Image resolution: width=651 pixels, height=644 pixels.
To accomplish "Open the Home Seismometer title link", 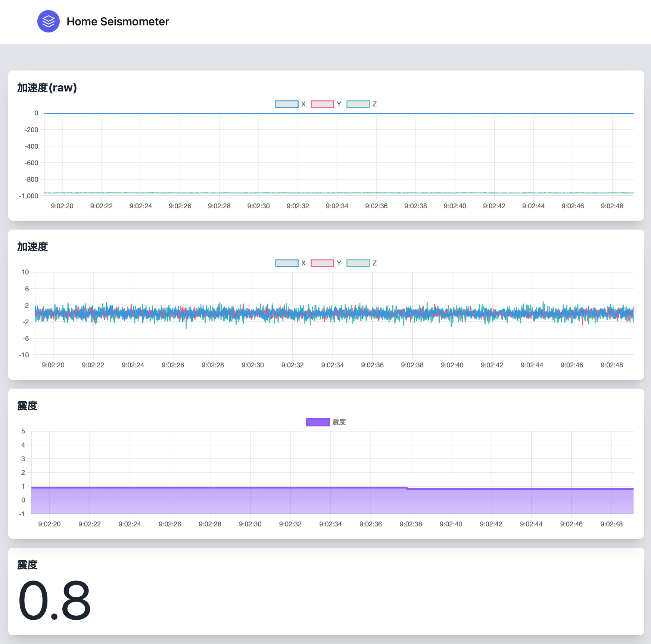I will [118, 22].
